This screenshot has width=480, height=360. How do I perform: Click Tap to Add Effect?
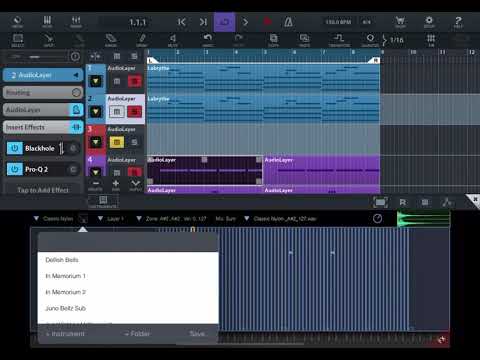pos(43,190)
